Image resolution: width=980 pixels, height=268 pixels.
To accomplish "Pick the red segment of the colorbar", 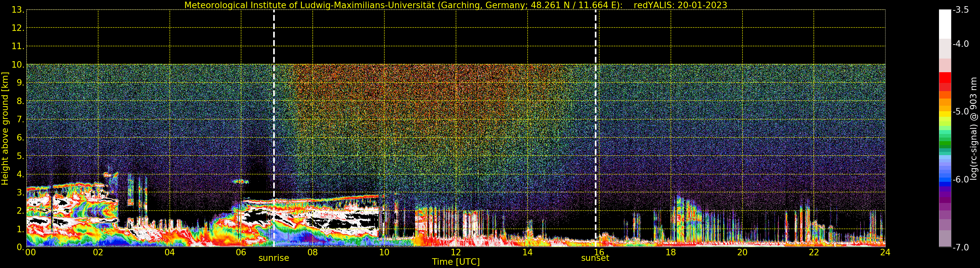I will point(945,77).
